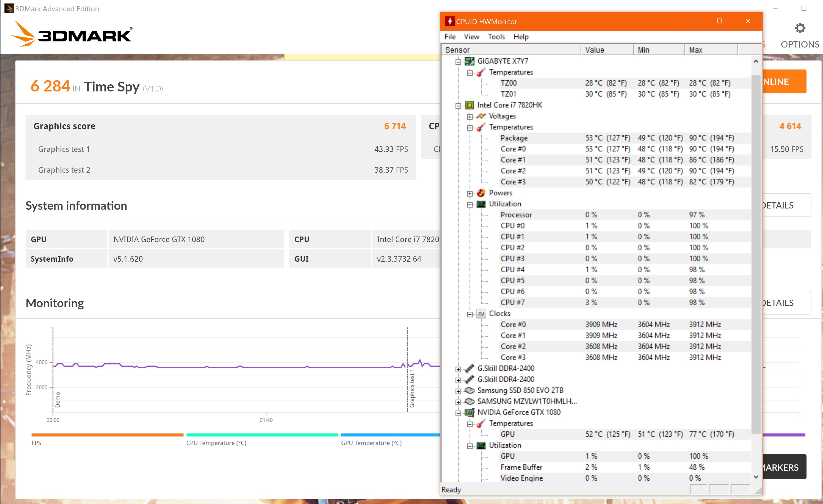
Task: Collapse the GPU Utilization node
Action: click(x=470, y=446)
